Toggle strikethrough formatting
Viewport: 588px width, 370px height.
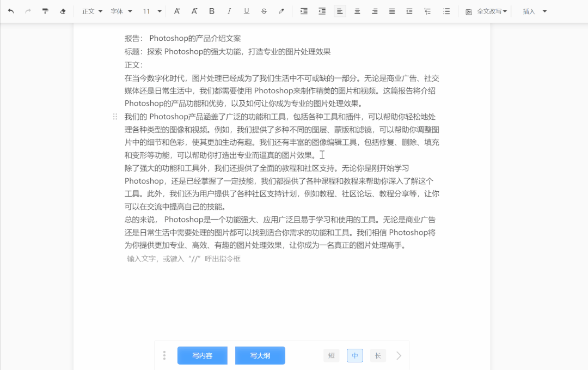(x=264, y=11)
